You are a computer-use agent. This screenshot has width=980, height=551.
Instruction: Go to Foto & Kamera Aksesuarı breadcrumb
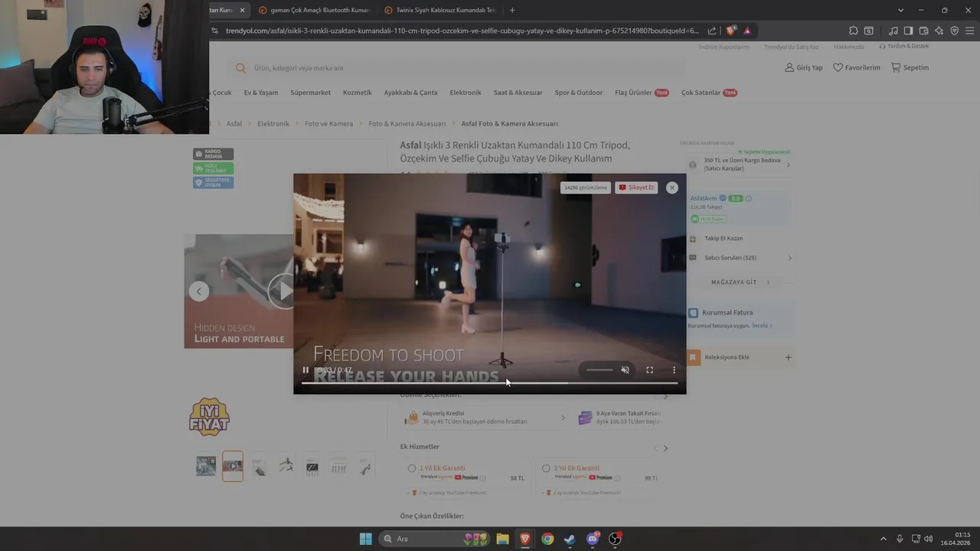click(407, 123)
